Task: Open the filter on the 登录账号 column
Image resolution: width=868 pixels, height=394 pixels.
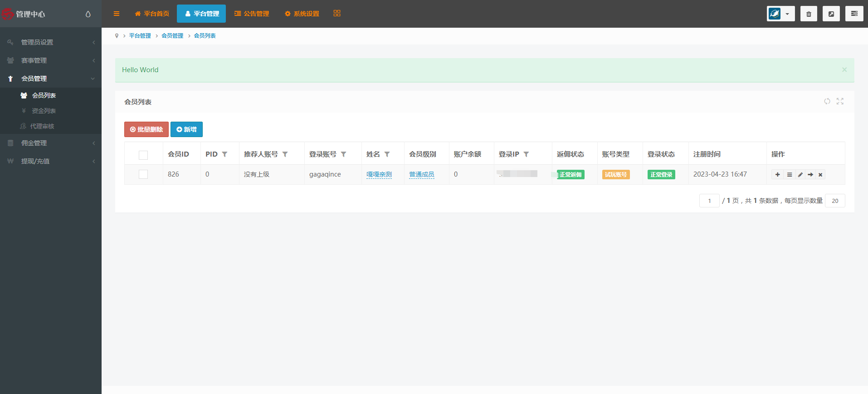Action: coord(343,154)
